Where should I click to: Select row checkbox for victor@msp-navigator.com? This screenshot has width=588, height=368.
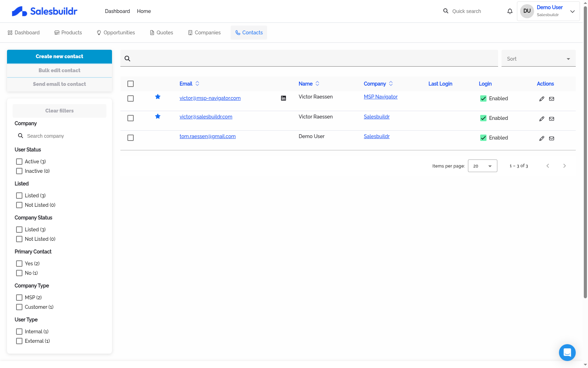tap(131, 98)
